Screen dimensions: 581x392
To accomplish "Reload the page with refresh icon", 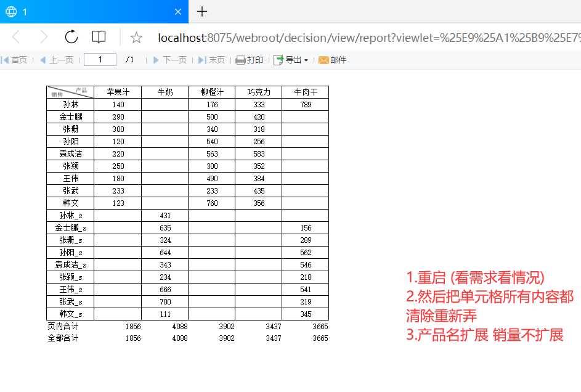I will (71, 37).
